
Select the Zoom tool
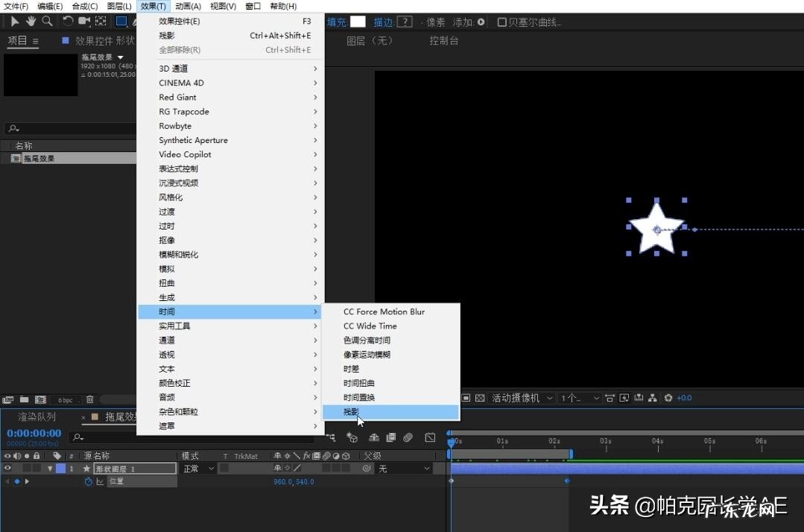coord(47,22)
